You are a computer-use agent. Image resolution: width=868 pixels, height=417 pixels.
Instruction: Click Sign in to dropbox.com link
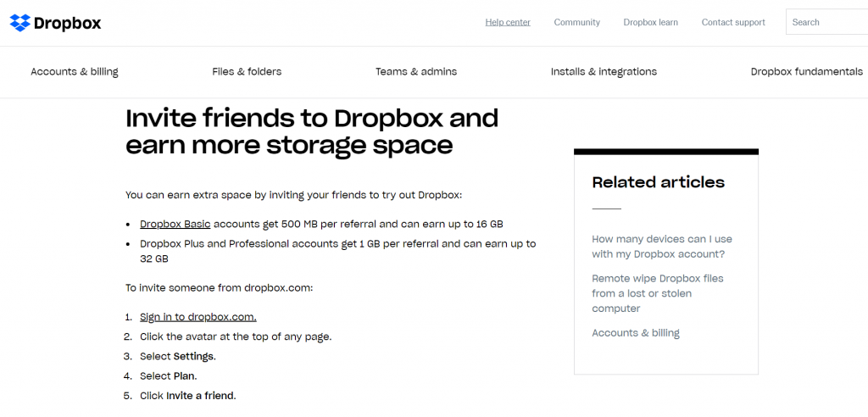point(198,317)
